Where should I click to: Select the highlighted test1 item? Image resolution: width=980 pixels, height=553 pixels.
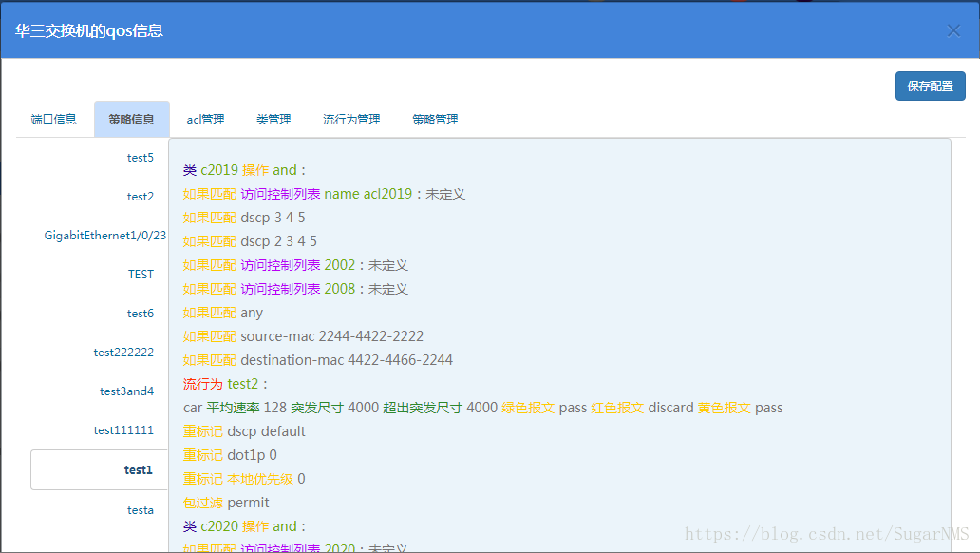140,468
